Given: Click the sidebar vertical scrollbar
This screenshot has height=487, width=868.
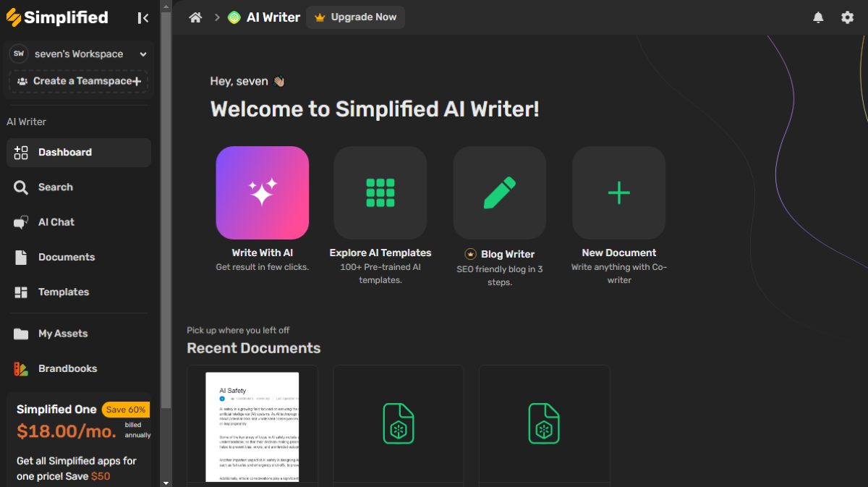Looking at the screenshot, I should (x=166, y=210).
